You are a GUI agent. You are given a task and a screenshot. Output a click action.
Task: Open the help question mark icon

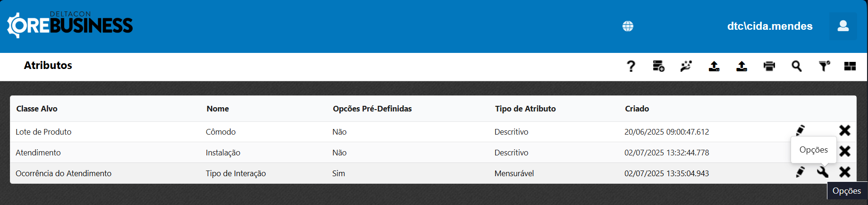pos(631,66)
